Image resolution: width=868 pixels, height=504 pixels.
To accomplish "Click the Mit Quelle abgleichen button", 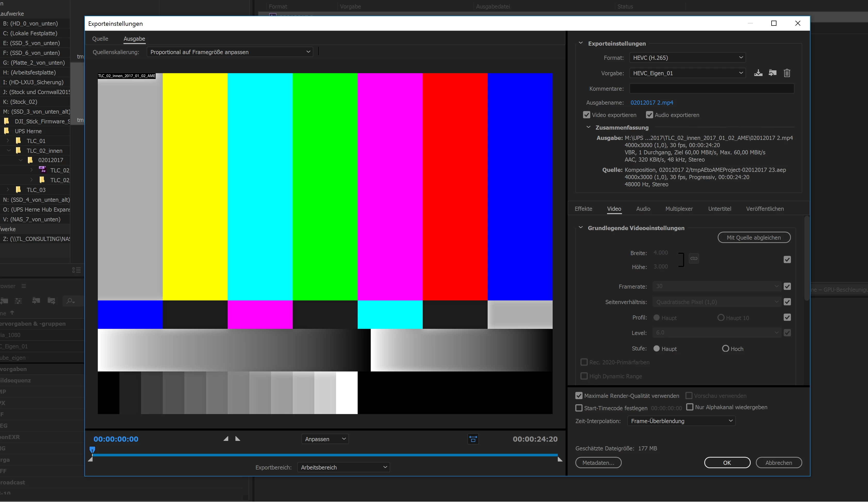I will (754, 238).
